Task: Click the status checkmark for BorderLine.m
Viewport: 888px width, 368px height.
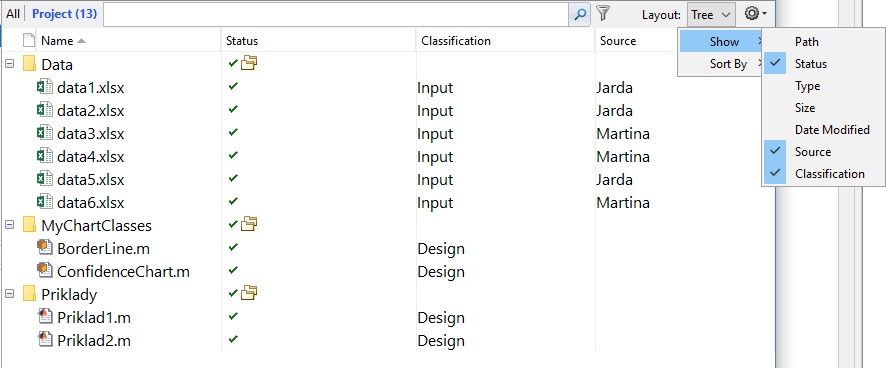Action: click(233, 247)
